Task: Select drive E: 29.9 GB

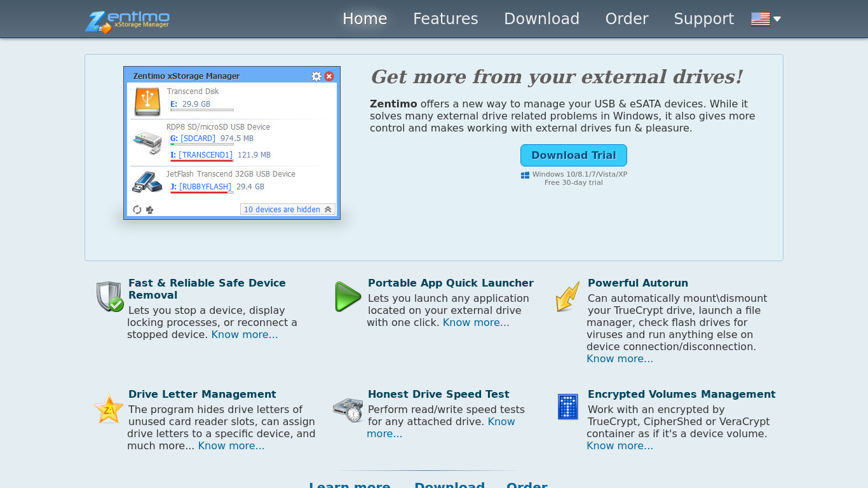Action: pyautogui.click(x=190, y=104)
